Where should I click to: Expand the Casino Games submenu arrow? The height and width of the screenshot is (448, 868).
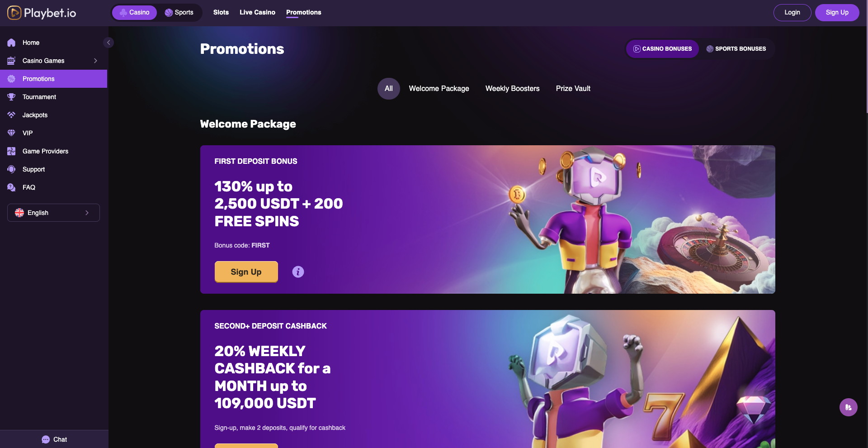click(x=95, y=61)
